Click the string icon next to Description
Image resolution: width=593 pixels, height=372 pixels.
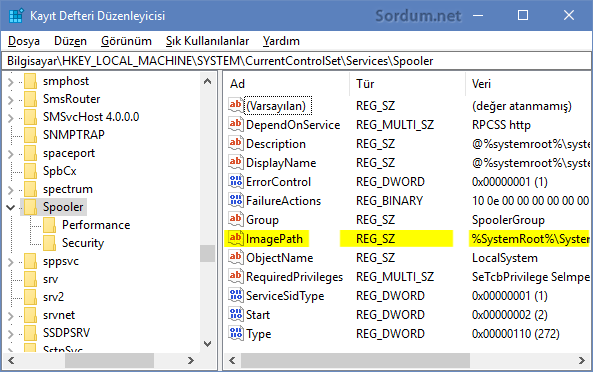235,143
